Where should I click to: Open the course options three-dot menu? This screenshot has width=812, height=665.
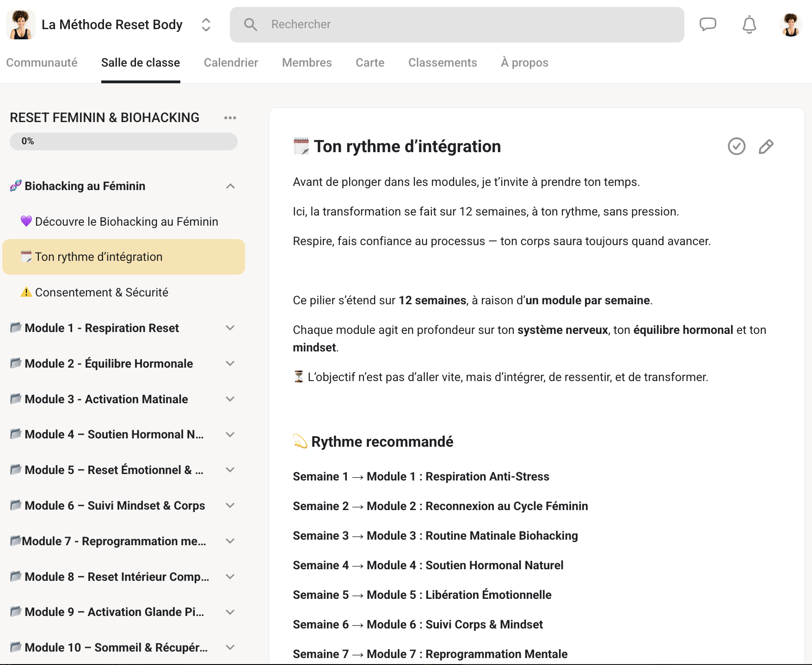(x=230, y=118)
